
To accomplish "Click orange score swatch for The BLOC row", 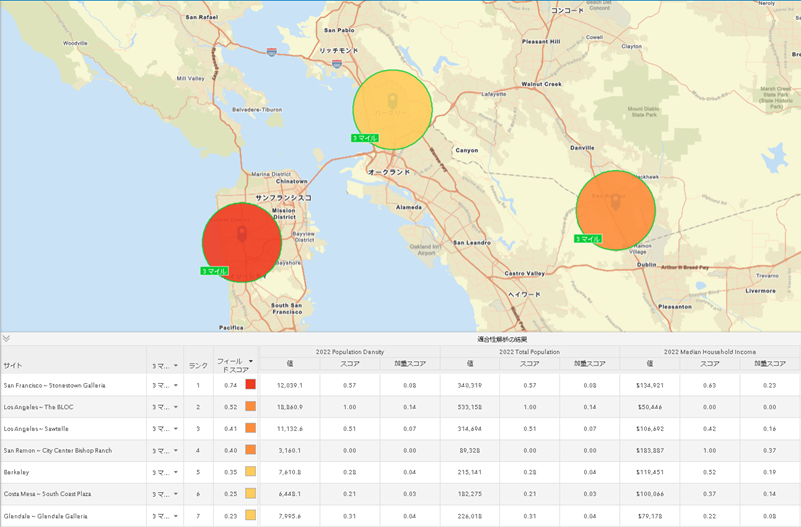I will coord(251,407).
